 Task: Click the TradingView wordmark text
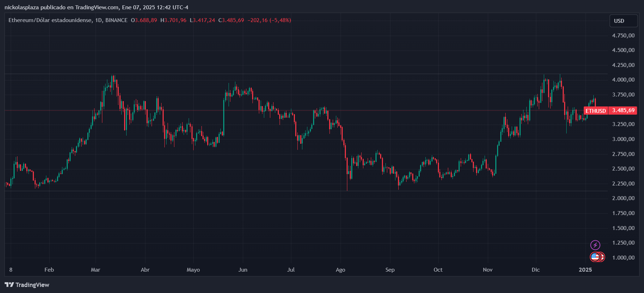(x=32, y=285)
